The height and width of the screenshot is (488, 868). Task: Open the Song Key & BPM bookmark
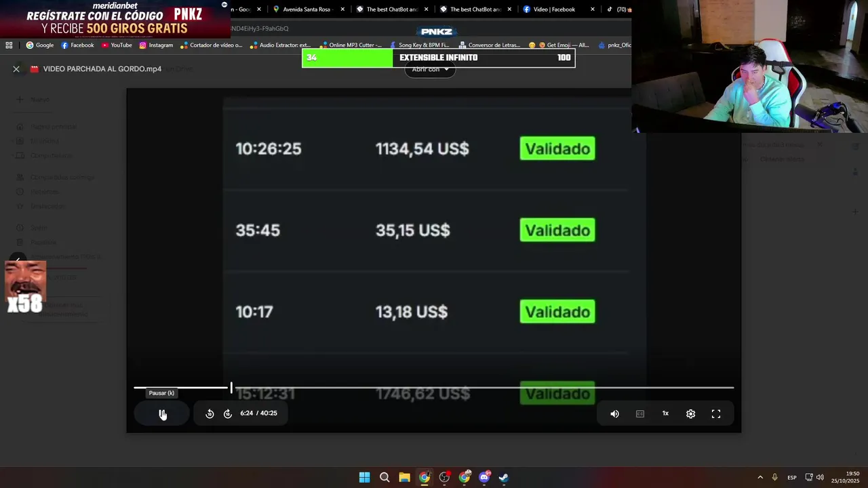click(x=419, y=45)
